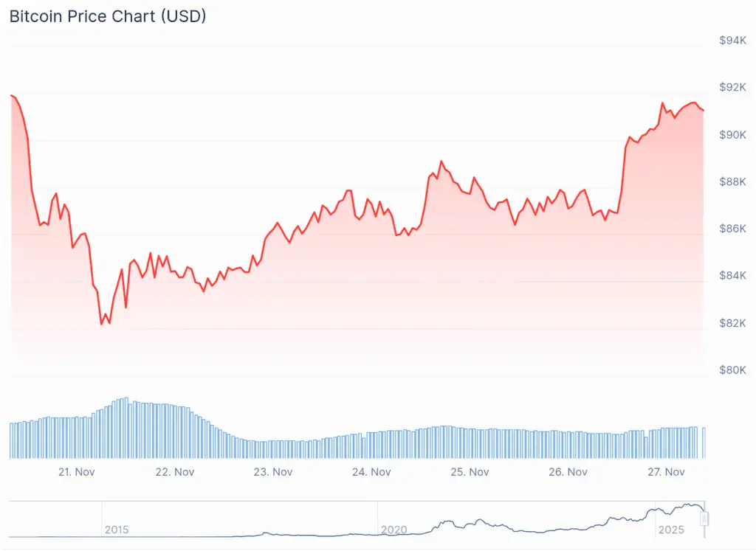Click the Bitcoin Price Chart (USD) title
The image size is (756, 551).
point(108,16)
